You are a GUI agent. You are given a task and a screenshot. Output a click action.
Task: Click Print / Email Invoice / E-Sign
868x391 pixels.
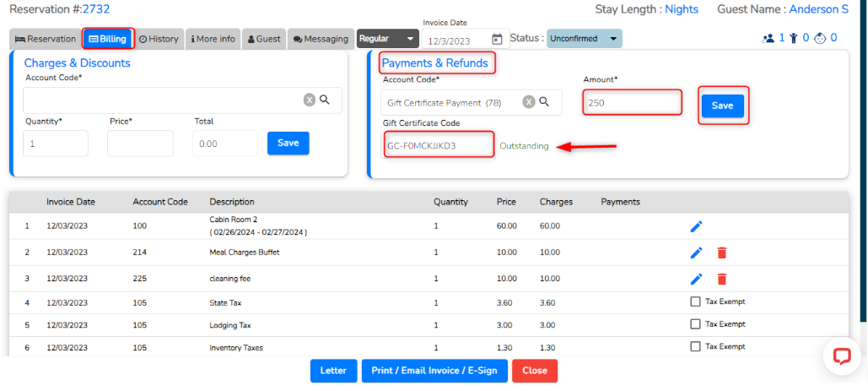434,371
